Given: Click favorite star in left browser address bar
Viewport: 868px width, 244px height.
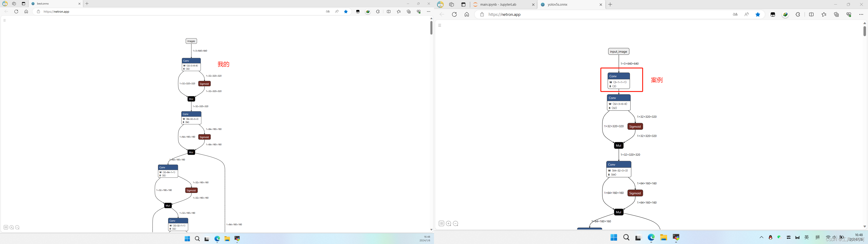Looking at the screenshot, I should coord(346,12).
